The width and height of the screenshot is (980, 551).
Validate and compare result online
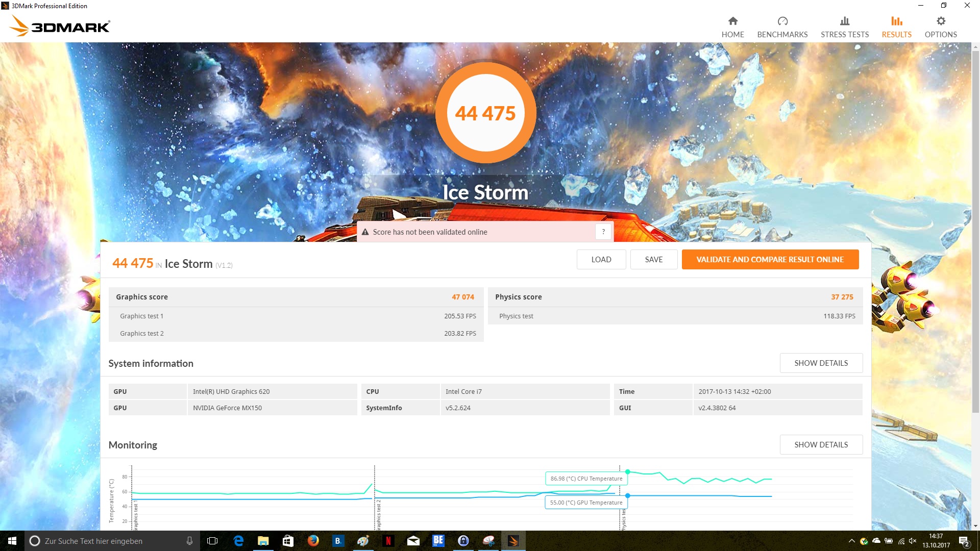click(x=770, y=259)
